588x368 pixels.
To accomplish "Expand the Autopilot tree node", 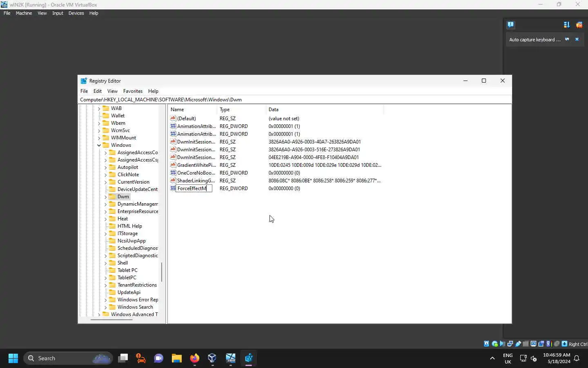I will (x=105, y=167).
